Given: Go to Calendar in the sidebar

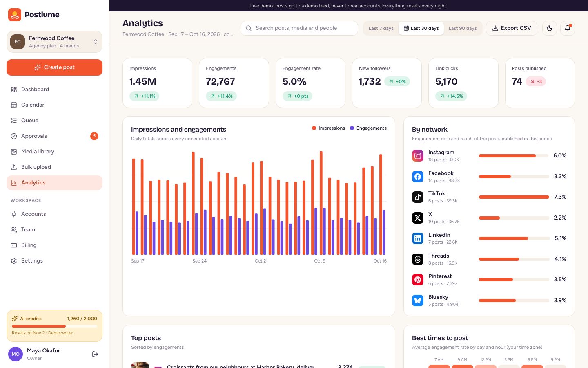Looking at the screenshot, I should [x=54, y=105].
